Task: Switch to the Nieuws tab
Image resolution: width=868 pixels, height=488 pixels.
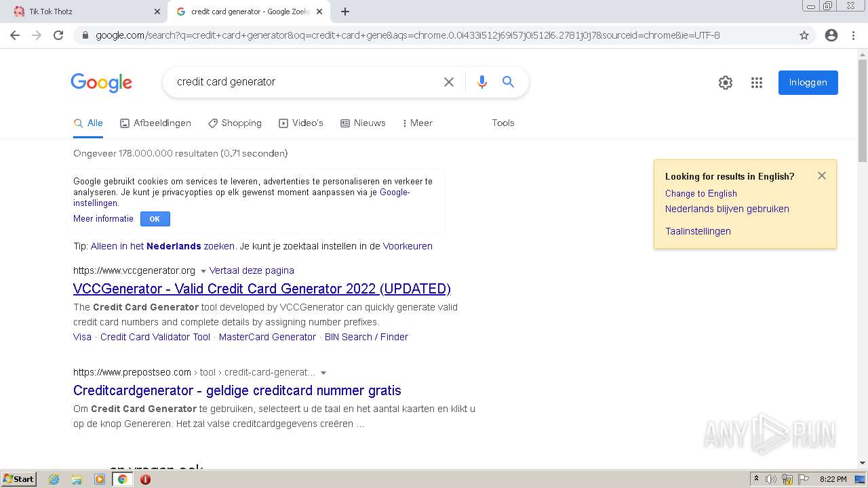Action: (x=363, y=123)
